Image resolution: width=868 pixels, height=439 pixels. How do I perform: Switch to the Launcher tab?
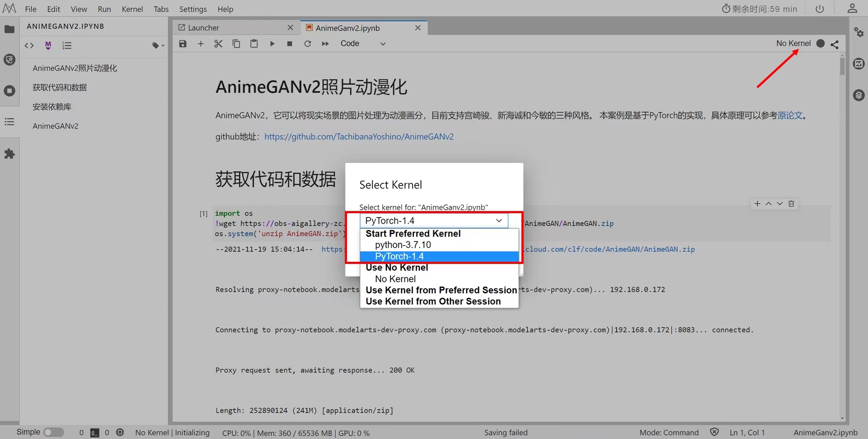pos(203,27)
